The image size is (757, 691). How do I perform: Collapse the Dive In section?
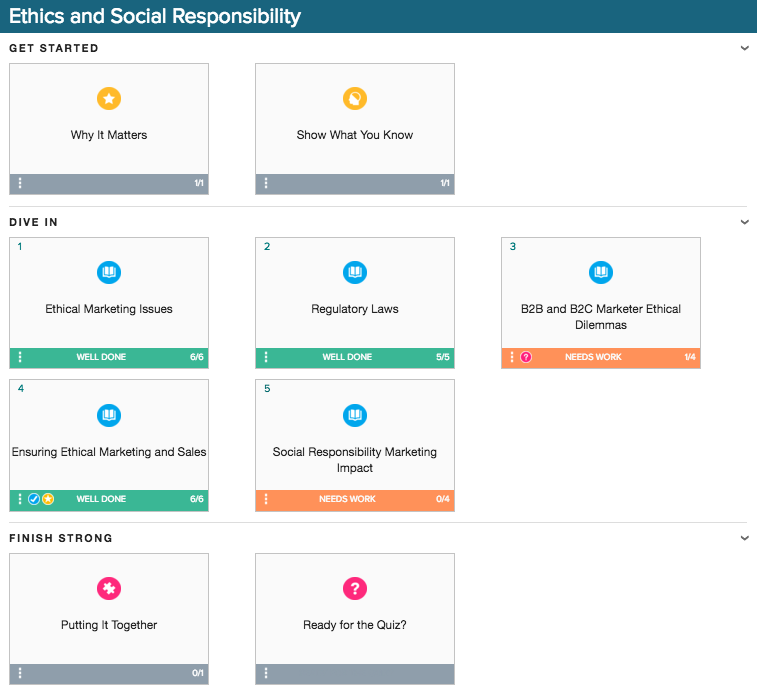click(744, 222)
